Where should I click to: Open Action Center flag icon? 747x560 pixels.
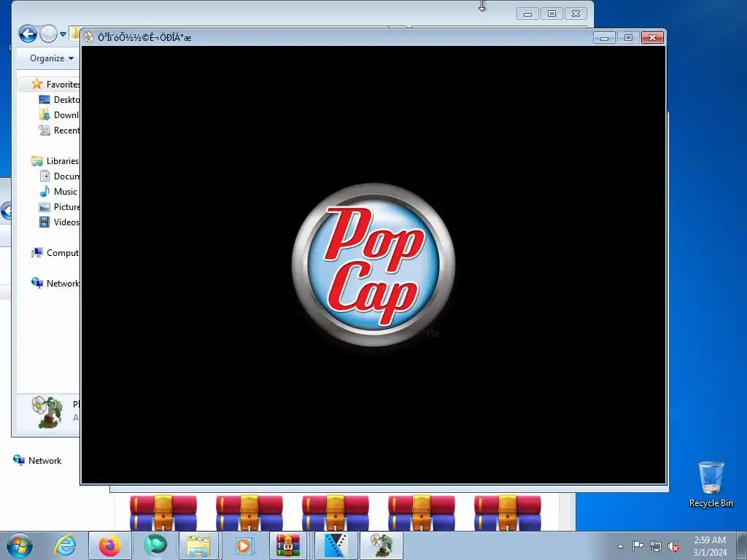pyautogui.click(x=638, y=545)
